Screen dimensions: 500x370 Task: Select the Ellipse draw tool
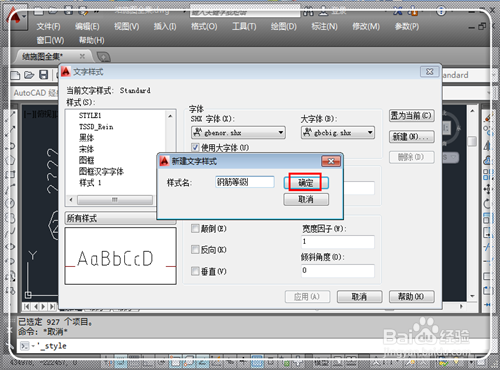tap(10, 246)
